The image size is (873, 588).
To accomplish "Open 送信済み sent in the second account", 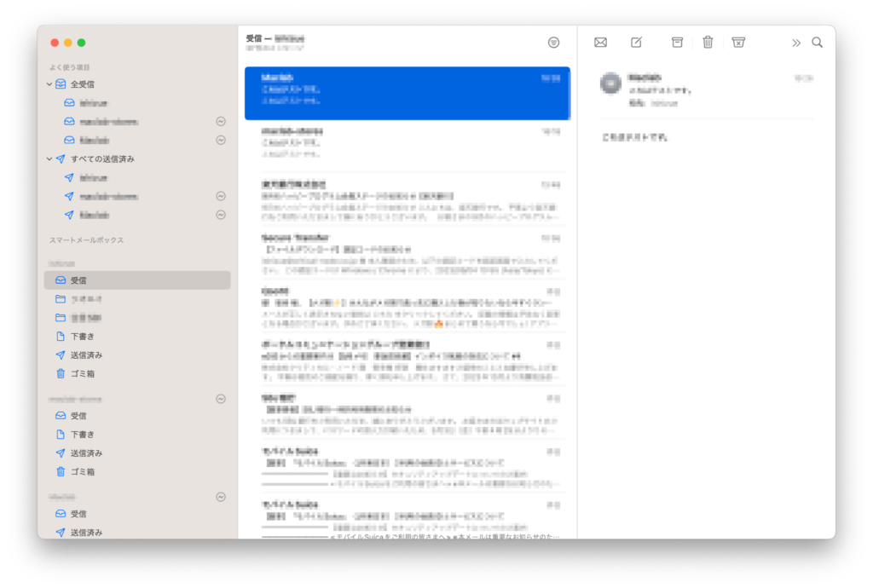I will point(137,453).
